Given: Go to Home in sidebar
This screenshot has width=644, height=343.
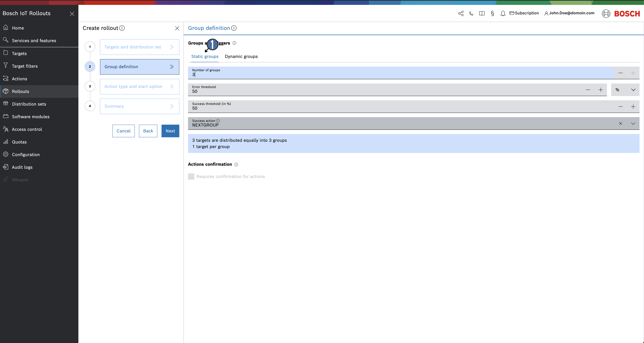Looking at the screenshot, I should click(39, 28).
